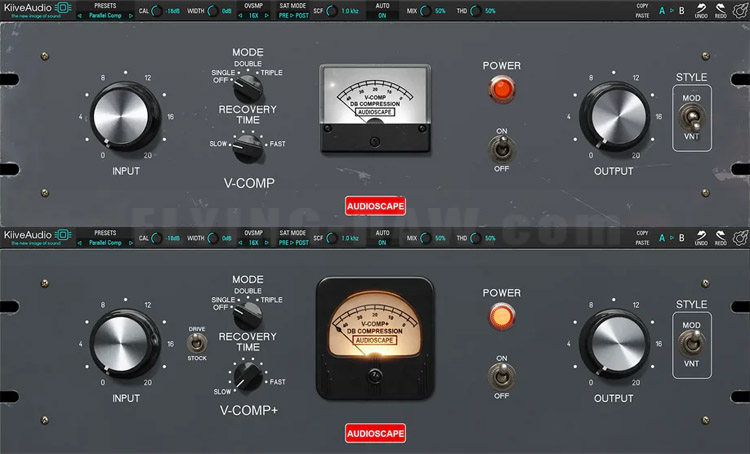Click the KiiveAudio logo icon in V-COMP+ toolbar
750x454 pixels.
click(x=63, y=235)
